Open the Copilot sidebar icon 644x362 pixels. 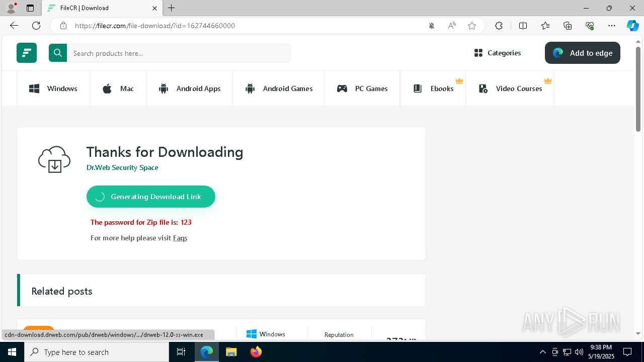click(632, 26)
